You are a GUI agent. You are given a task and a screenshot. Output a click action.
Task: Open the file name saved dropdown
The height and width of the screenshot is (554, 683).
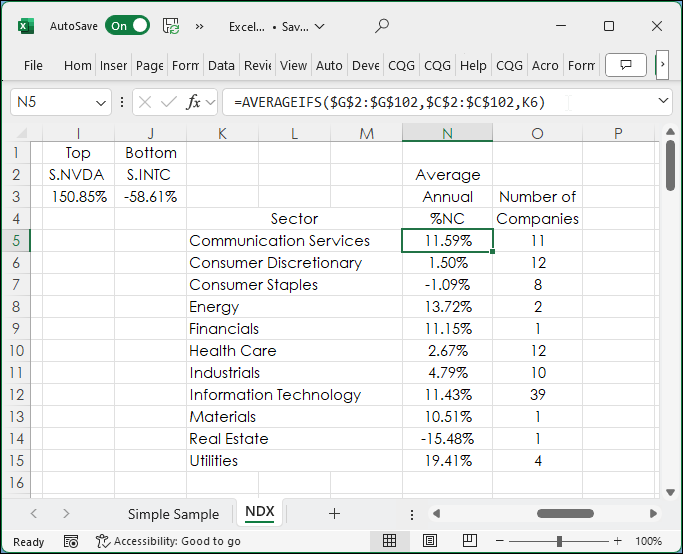(x=320, y=27)
